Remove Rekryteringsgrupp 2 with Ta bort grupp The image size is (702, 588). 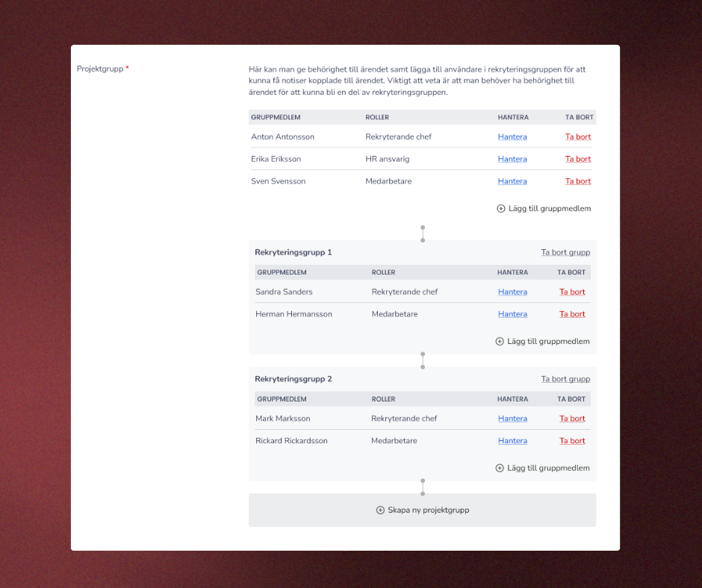tap(565, 380)
